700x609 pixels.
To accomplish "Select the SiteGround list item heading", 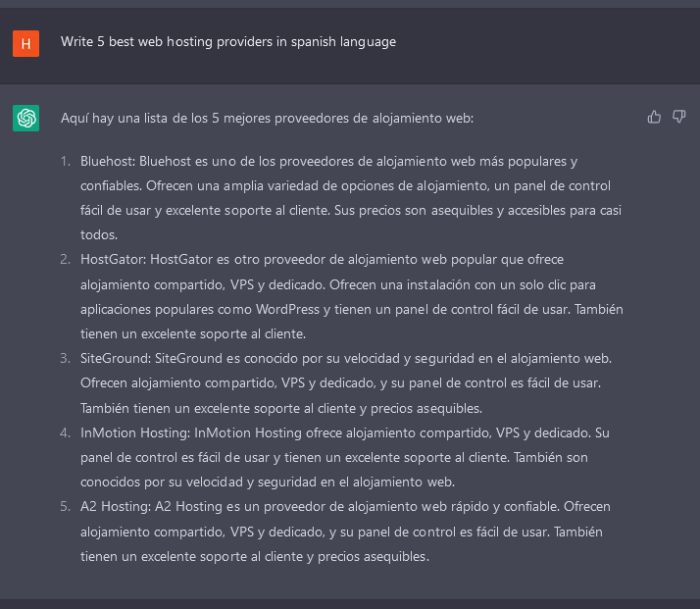I will pos(116,359).
